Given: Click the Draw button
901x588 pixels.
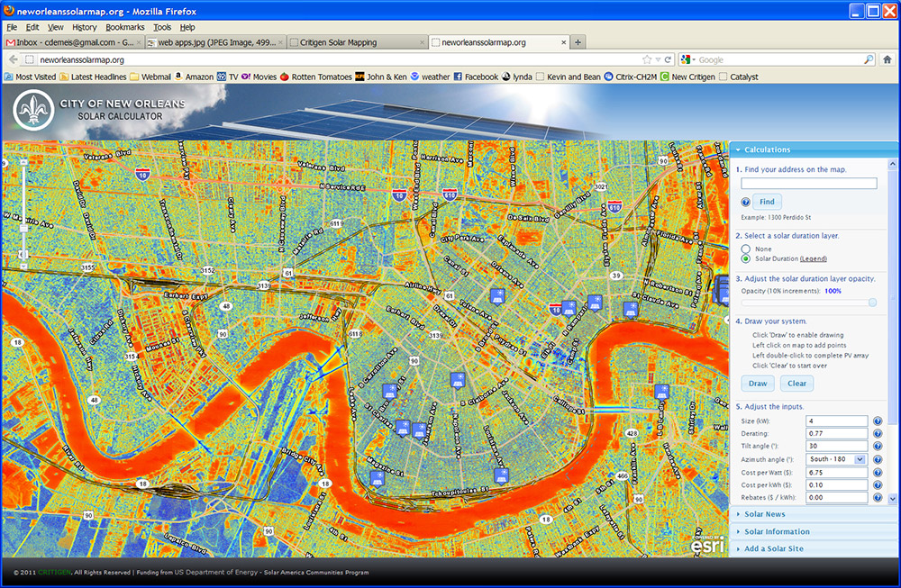Looking at the screenshot, I should (758, 384).
